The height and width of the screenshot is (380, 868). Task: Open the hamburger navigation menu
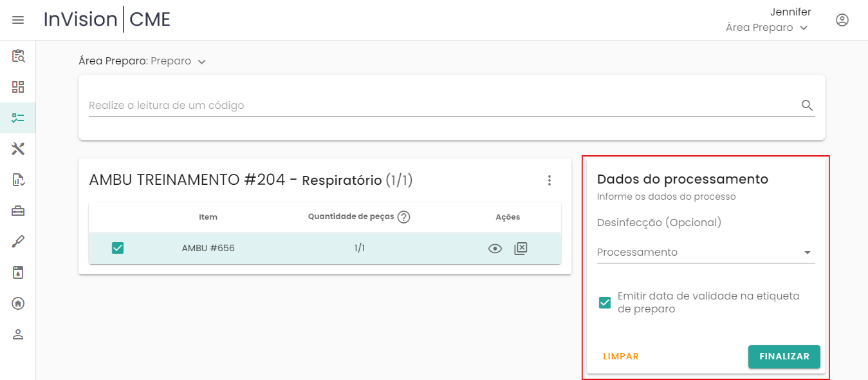18,20
